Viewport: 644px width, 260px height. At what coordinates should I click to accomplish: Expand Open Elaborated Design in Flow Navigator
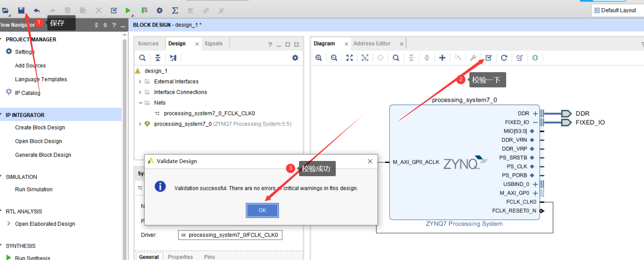click(8, 224)
